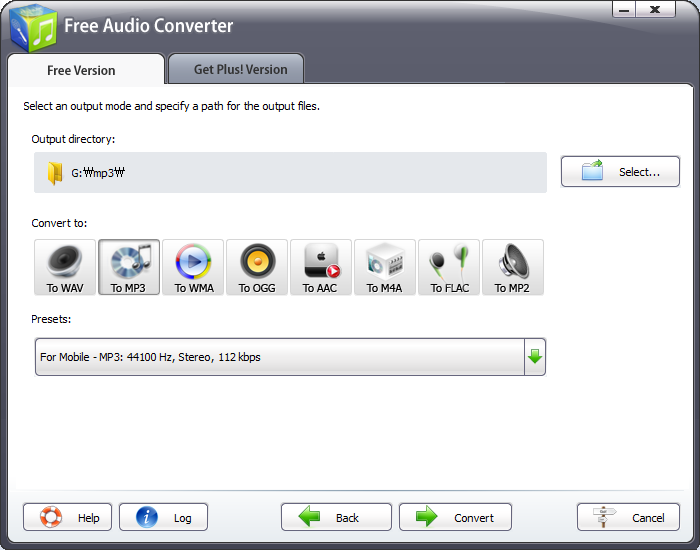This screenshot has width=700, height=550.
Task: Open the Help button
Action: [67, 517]
